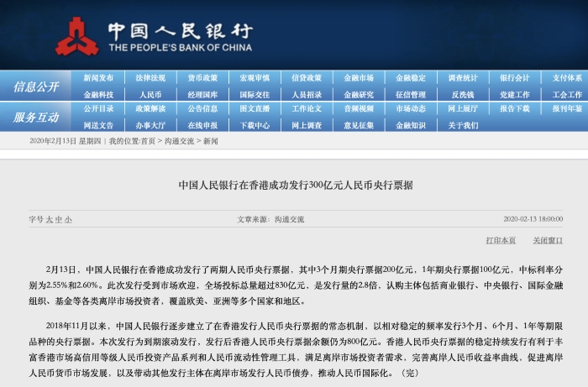The image size is (588, 387).
Task: Visit 网送文告 page
Action: pos(98,125)
